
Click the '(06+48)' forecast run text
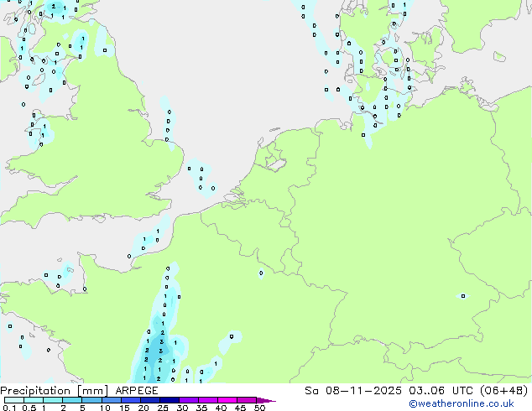click(504, 391)
